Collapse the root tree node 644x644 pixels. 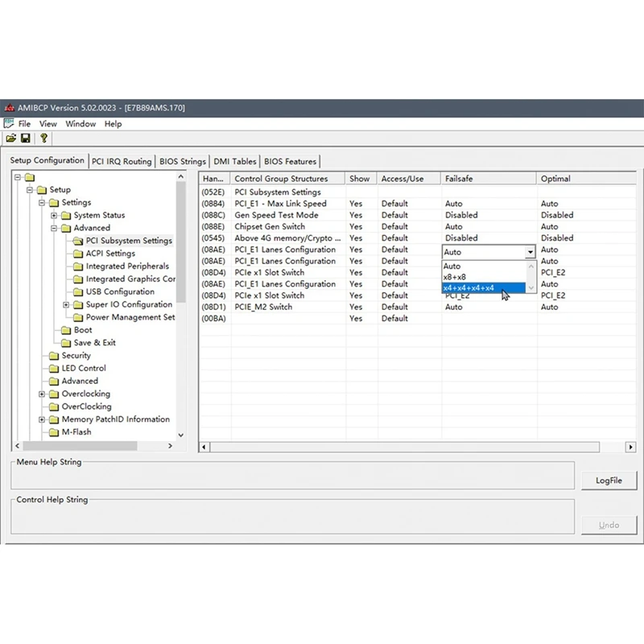click(x=17, y=177)
